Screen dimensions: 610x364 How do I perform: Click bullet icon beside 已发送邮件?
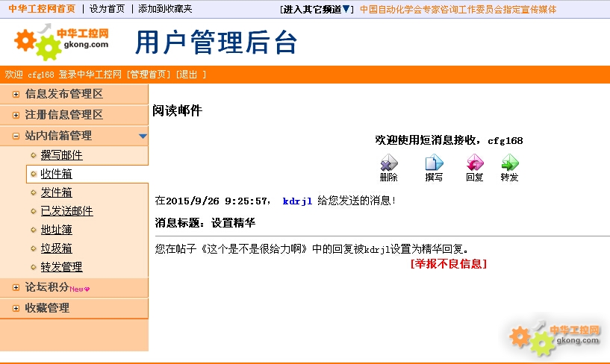[x=34, y=211]
